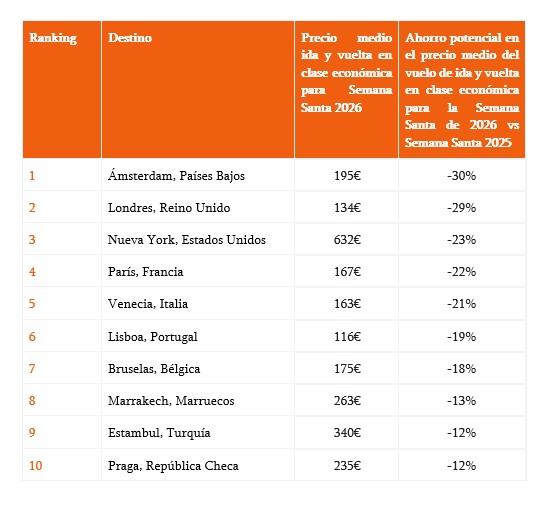Click Marrakech, Marruecos destination

[171, 401]
